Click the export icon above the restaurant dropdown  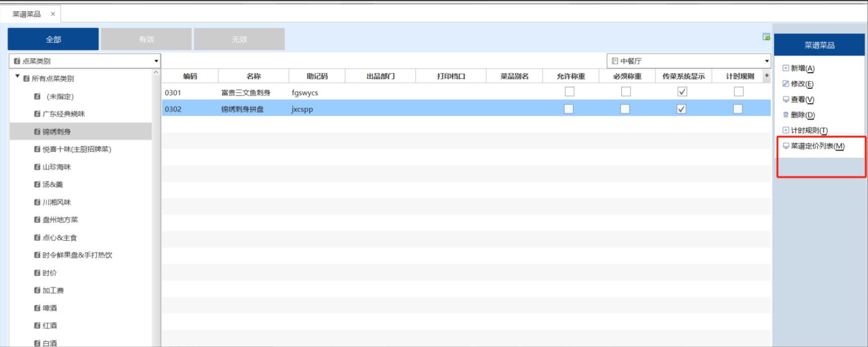click(x=766, y=37)
